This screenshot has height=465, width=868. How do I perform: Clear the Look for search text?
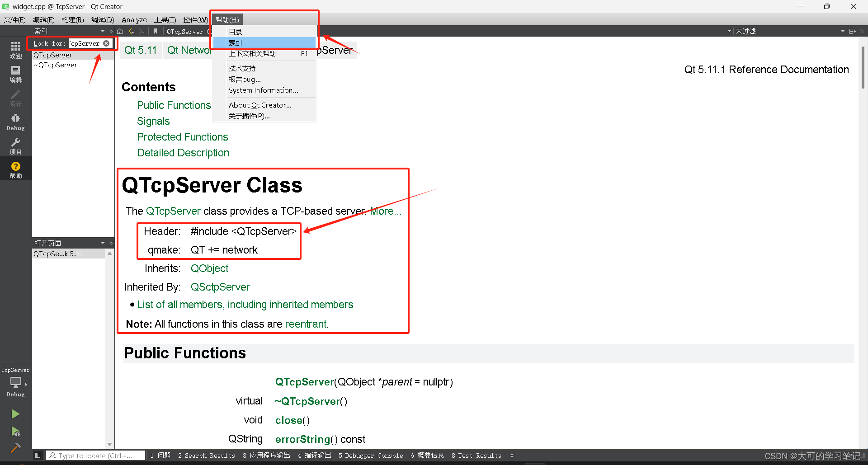click(106, 43)
